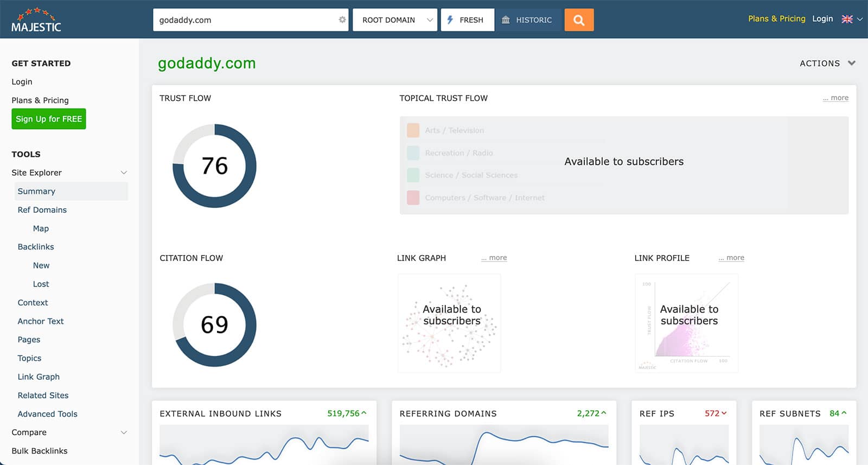Click the Recreation / Radio color swatch
This screenshot has height=465, width=868.
pyautogui.click(x=413, y=153)
